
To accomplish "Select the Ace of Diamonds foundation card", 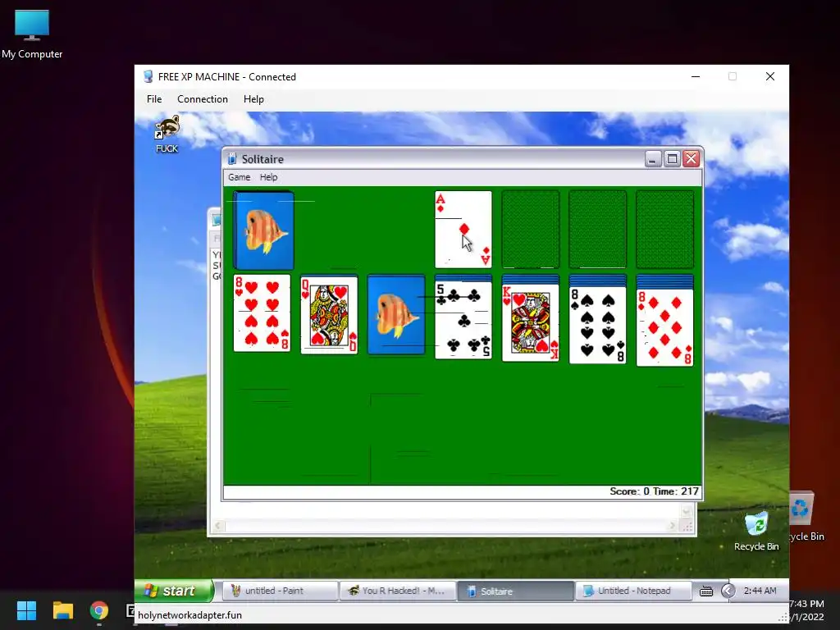I will (x=463, y=230).
